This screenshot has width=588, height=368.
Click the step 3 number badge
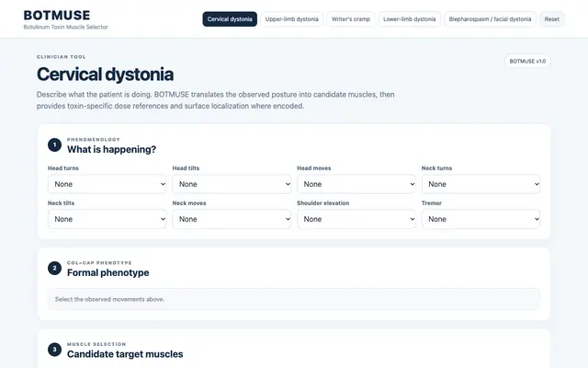tap(55, 350)
